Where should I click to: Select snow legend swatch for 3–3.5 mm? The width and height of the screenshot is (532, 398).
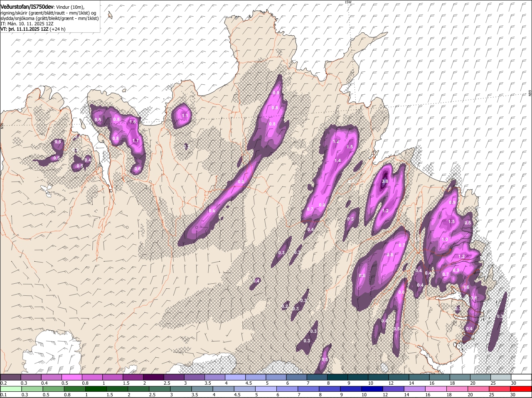pos(194,377)
